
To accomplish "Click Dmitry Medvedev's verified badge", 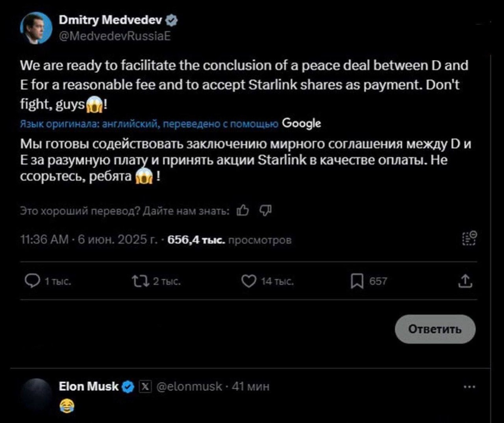I will pyautogui.click(x=173, y=20).
